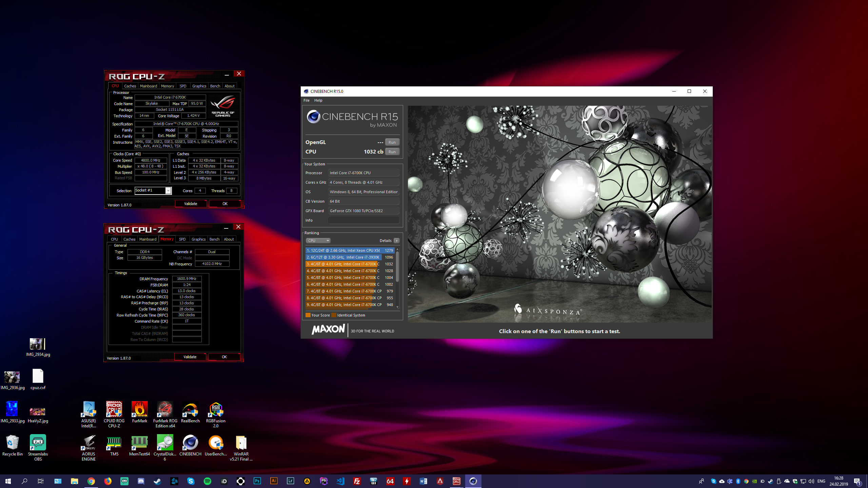Launch UserBenchmark desktop icon
Screen dimensions: 868x488
pos(216,445)
